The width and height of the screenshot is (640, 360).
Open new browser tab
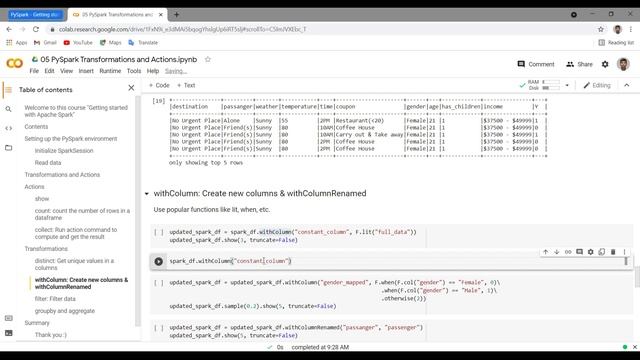[176, 15]
